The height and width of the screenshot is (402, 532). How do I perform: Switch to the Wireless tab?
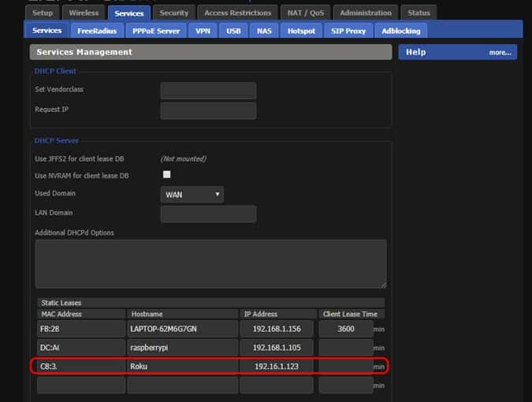[x=84, y=13]
